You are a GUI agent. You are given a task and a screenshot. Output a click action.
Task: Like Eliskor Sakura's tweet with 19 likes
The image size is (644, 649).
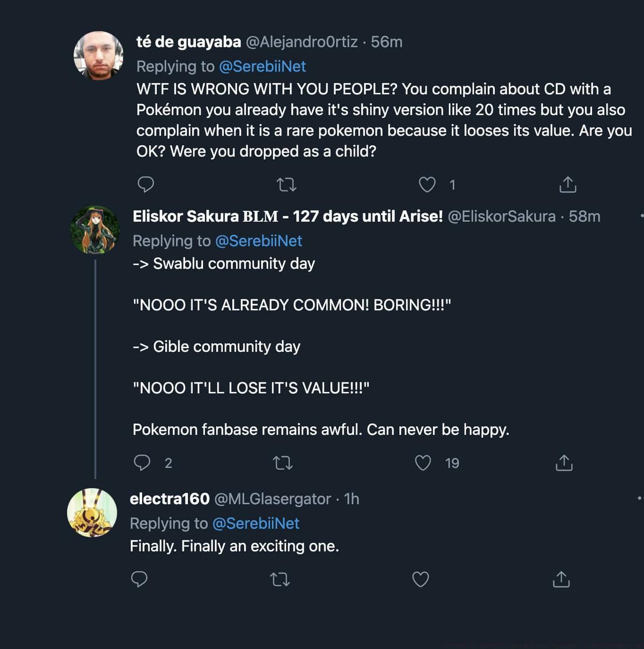pos(423,463)
